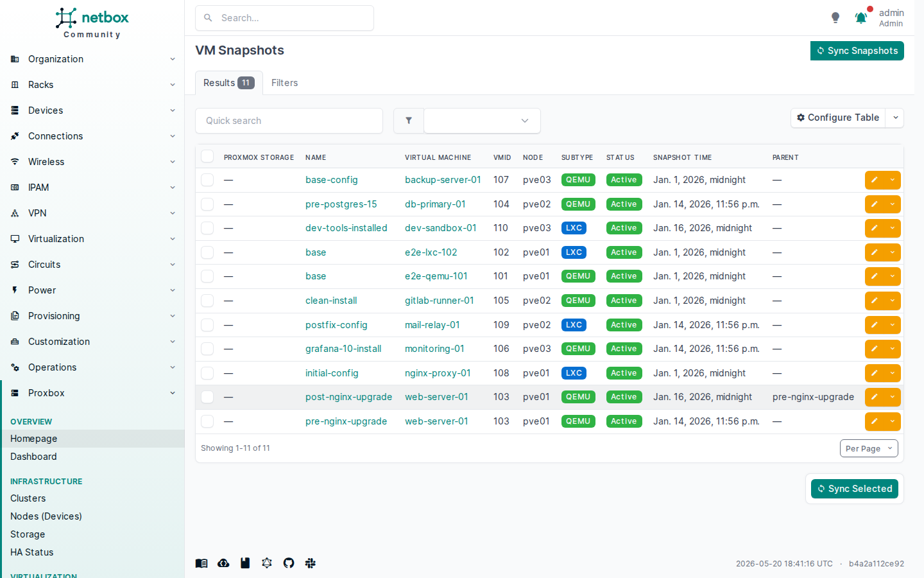Open the Configure Table dropdown arrow
Image resolution: width=924 pixels, height=578 pixels.
coord(895,118)
